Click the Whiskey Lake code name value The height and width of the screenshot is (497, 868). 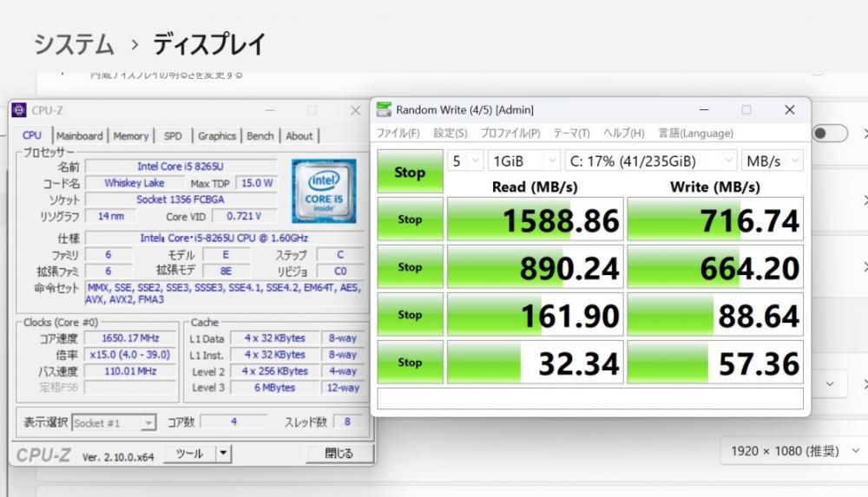click(x=135, y=183)
